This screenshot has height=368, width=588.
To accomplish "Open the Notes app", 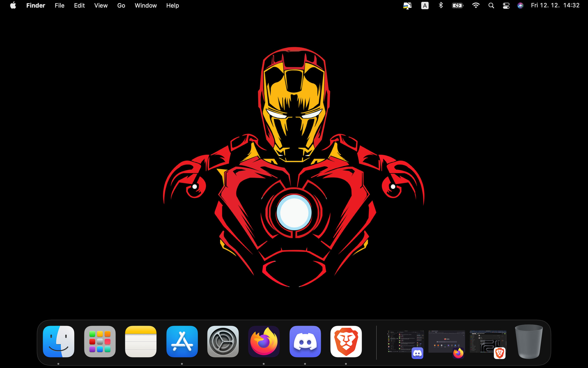I will tap(141, 341).
